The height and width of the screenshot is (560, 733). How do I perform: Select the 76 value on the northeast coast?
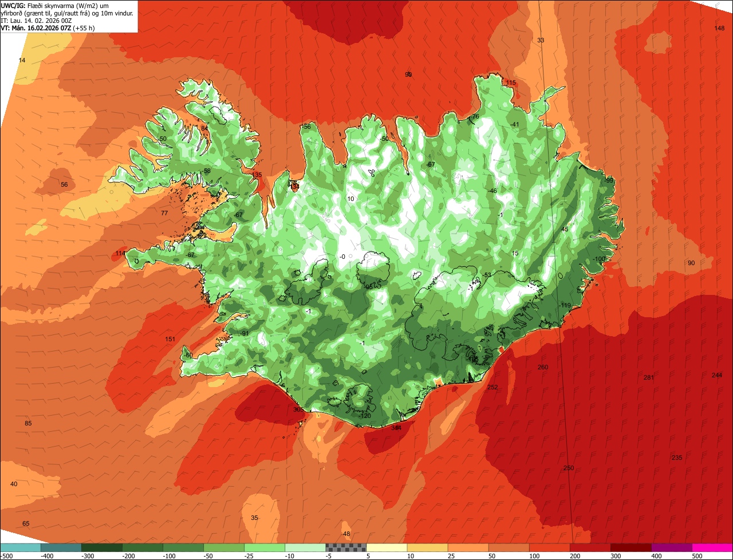475,117
